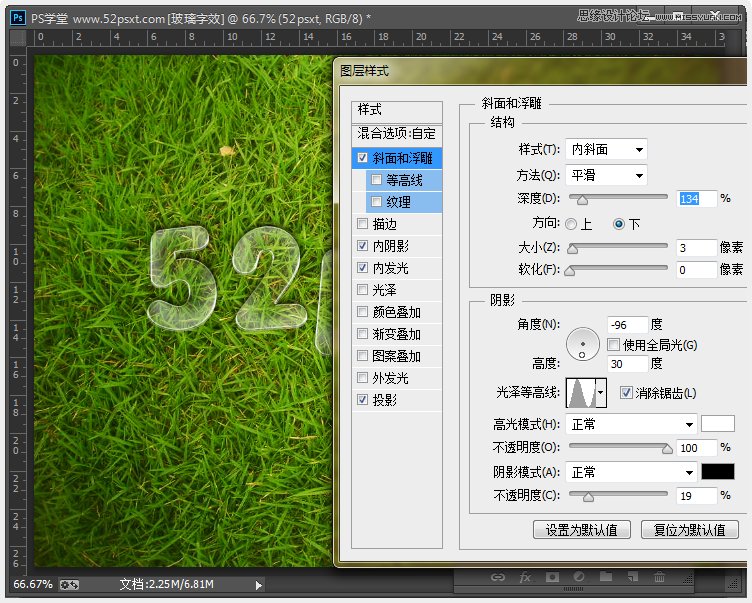This screenshot has width=752, height=603.
Task: Toggle 使用全局光 (Use Global Light) checkbox
Action: tap(613, 345)
